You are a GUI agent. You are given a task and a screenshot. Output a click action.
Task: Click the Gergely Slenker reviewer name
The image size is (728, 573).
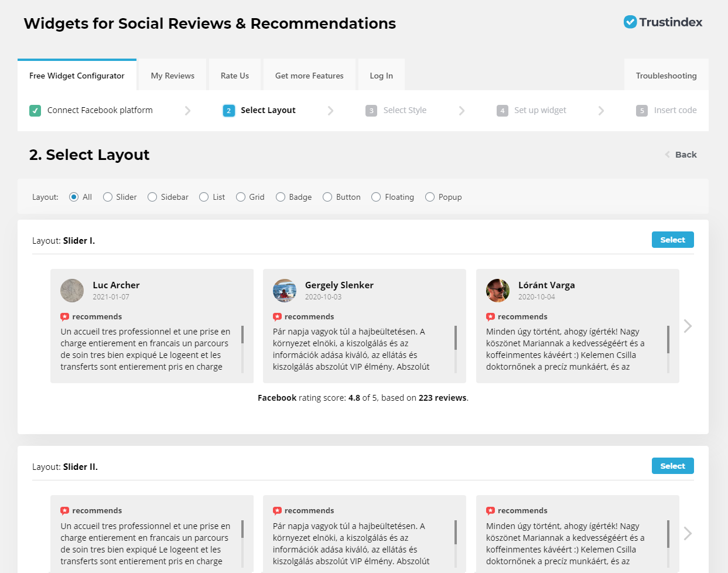[x=339, y=285]
